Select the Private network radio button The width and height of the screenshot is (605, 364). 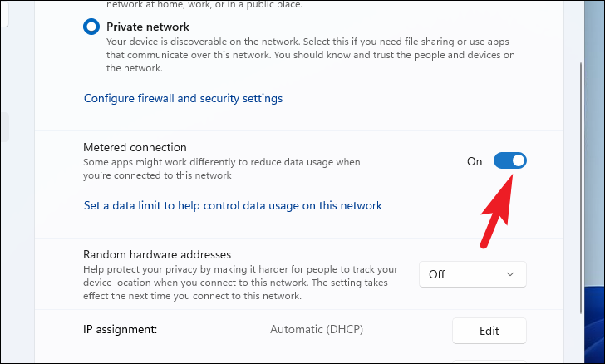91,27
